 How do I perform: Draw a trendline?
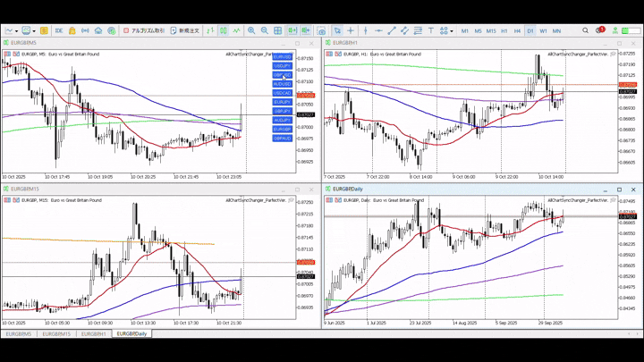(x=392, y=30)
